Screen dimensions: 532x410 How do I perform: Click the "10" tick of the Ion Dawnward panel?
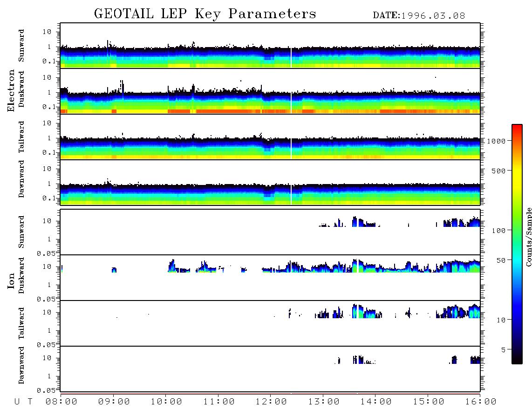click(x=47, y=358)
